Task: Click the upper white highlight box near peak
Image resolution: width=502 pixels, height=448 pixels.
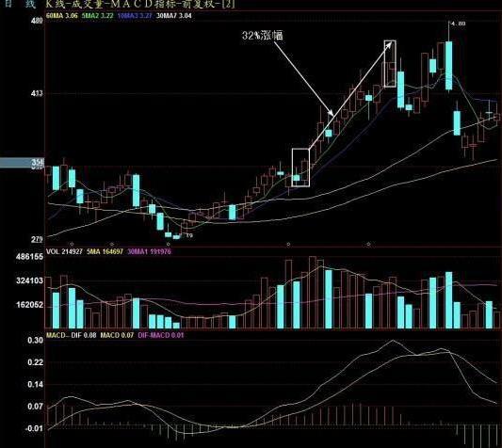Action: pyautogui.click(x=390, y=64)
